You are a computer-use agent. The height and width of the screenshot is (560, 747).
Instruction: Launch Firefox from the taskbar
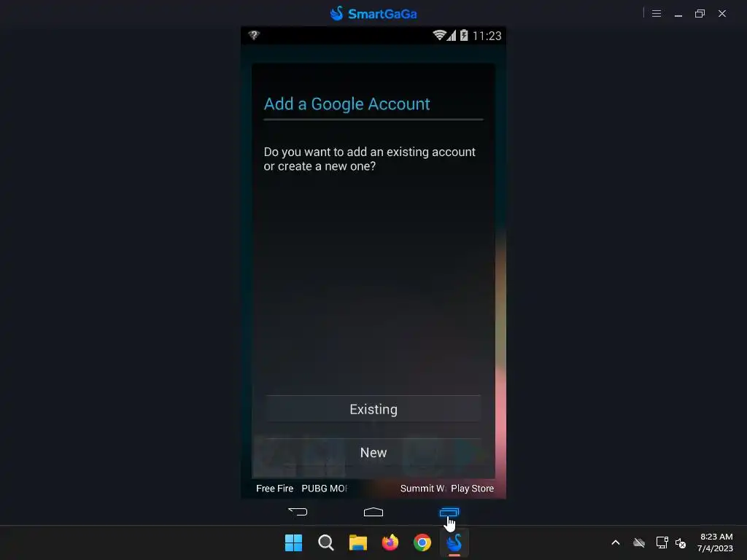[390, 542]
